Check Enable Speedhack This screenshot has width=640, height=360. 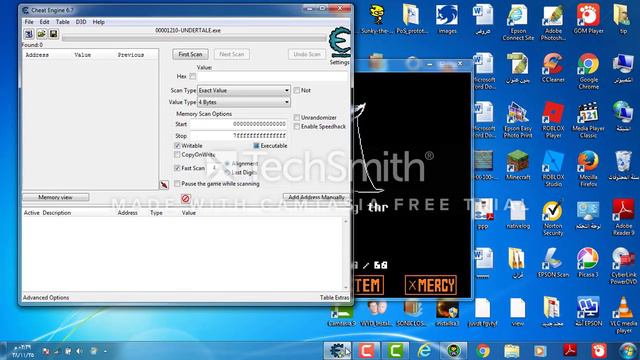click(297, 127)
